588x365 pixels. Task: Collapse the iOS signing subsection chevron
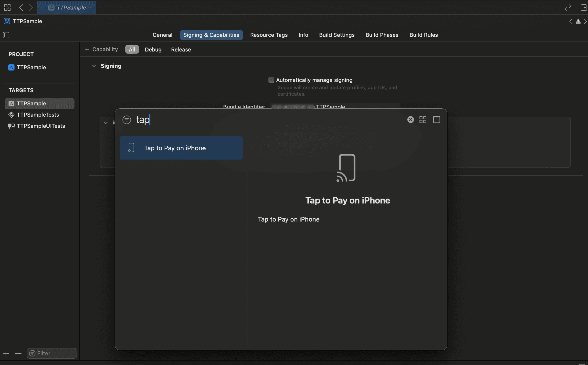tap(106, 123)
